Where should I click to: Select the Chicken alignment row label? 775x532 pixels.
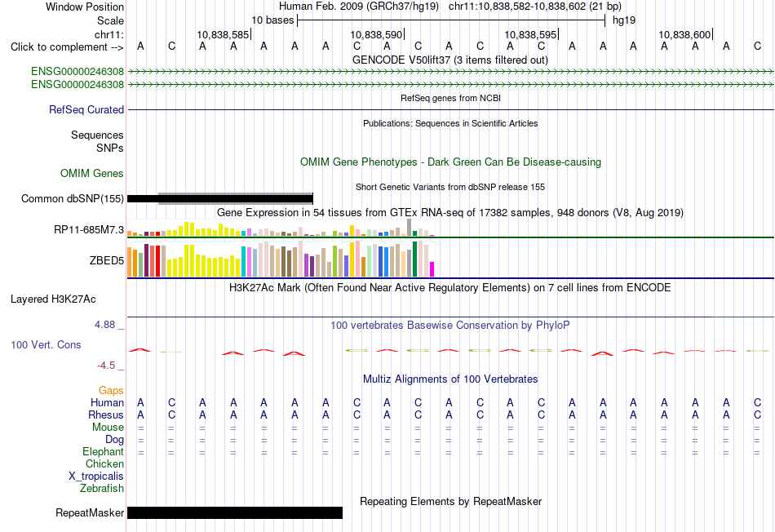[104, 463]
